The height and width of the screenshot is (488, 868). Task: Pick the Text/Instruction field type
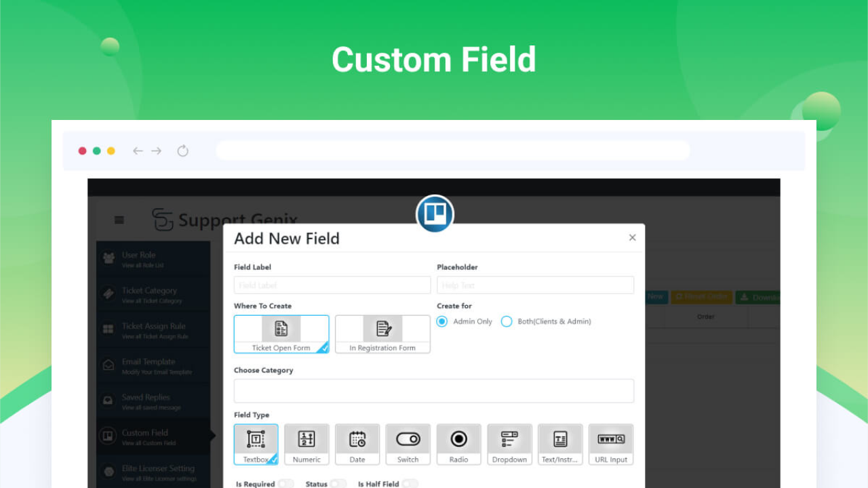pyautogui.click(x=560, y=445)
